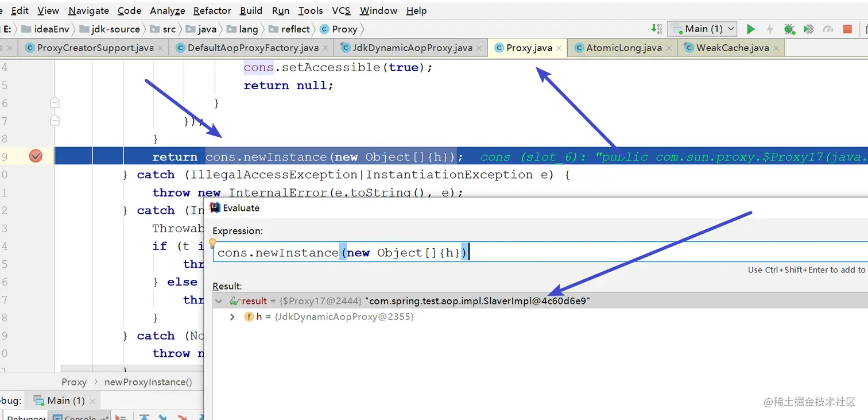Click the src breadcrumb folder
The width and height of the screenshot is (868, 420).
click(x=162, y=29)
